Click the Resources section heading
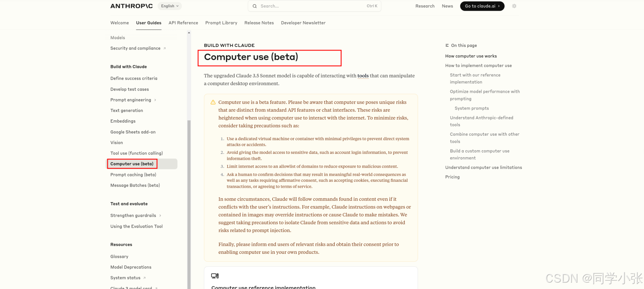Viewport: 644px width, 289px height. pyautogui.click(x=121, y=245)
